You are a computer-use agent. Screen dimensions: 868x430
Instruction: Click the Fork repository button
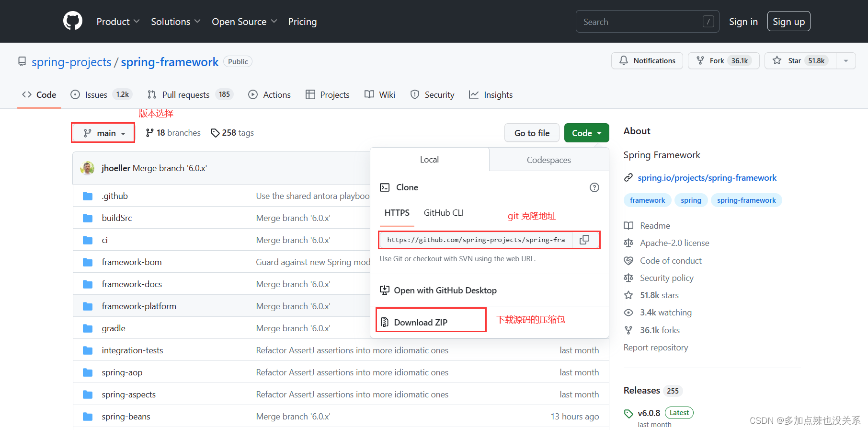(x=723, y=60)
